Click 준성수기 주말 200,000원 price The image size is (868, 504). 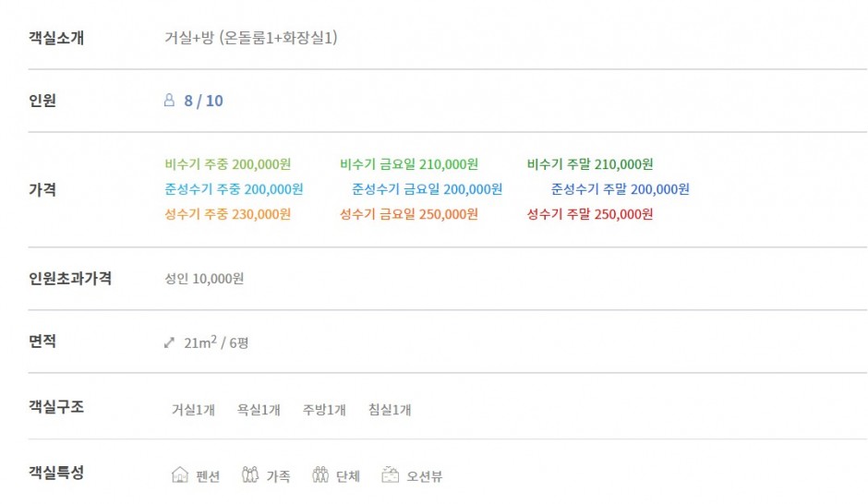620,189
